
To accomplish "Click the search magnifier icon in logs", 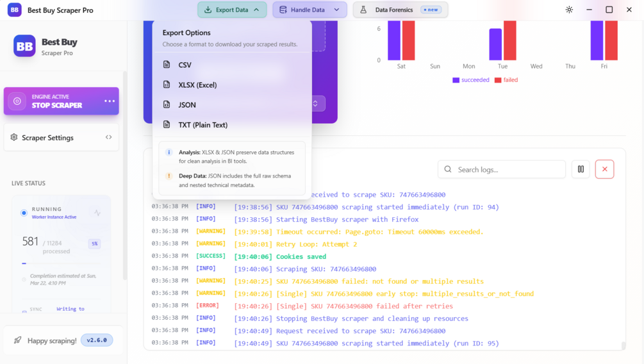I will (448, 169).
